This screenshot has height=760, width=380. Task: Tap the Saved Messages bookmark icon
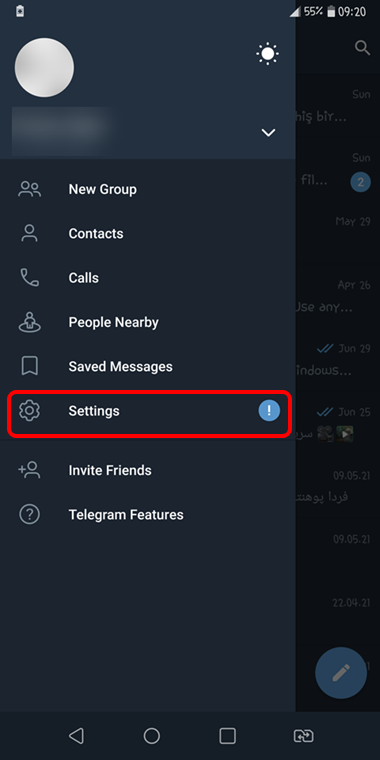tap(30, 366)
